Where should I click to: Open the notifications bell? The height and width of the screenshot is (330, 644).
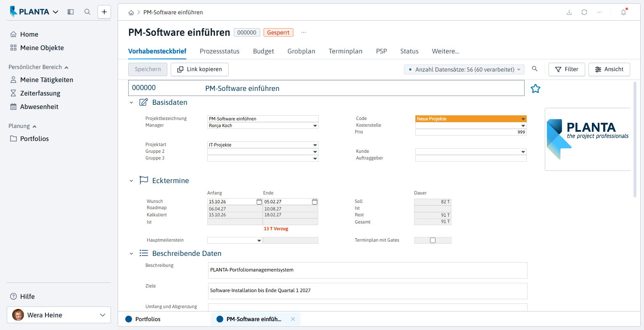point(623,12)
